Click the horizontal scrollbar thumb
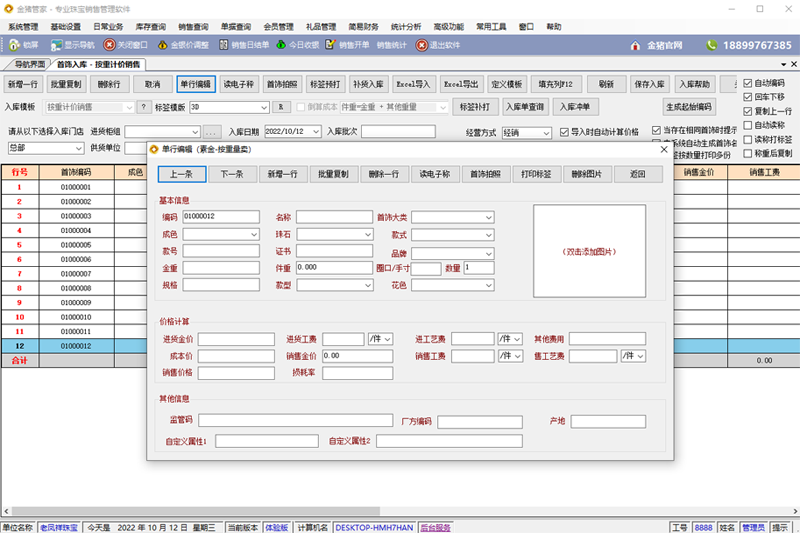 (x=196, y=511)
